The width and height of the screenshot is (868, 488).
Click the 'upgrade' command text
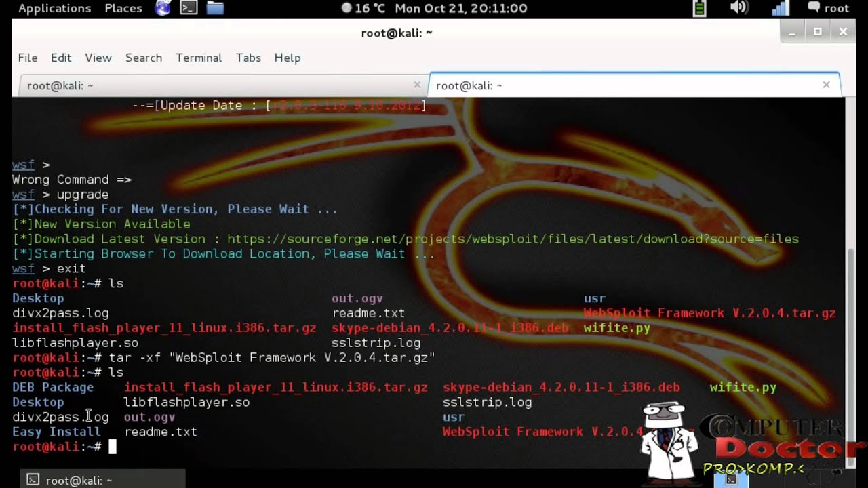(82, 195)
